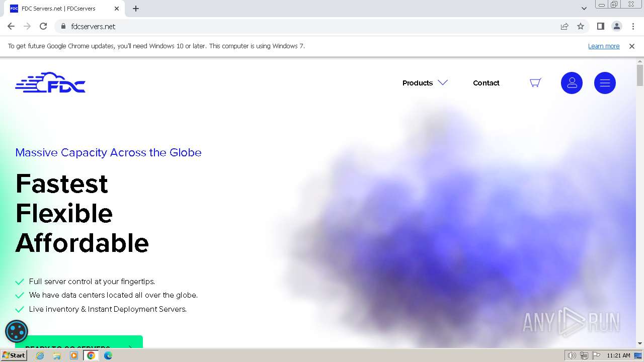
Task: Click the scrollbar up arrow
Action: click(x=640, y=61)
